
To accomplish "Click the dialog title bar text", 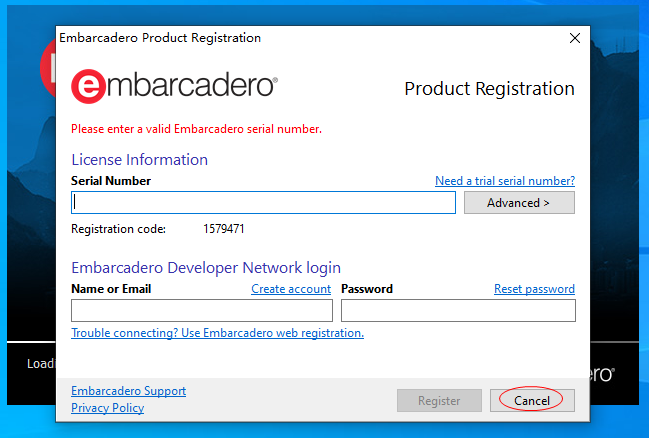I will click(160, 38).
